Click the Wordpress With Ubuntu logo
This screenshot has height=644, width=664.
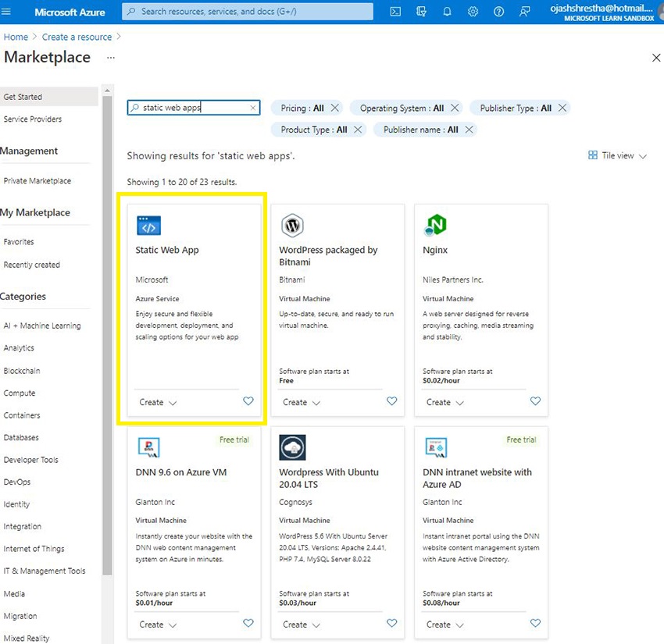coord(292,447)
